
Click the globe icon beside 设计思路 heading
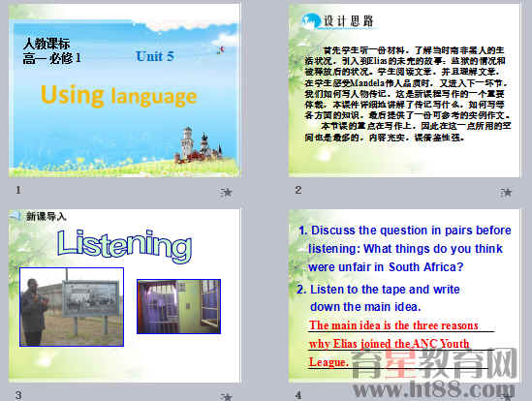point(311,21)
